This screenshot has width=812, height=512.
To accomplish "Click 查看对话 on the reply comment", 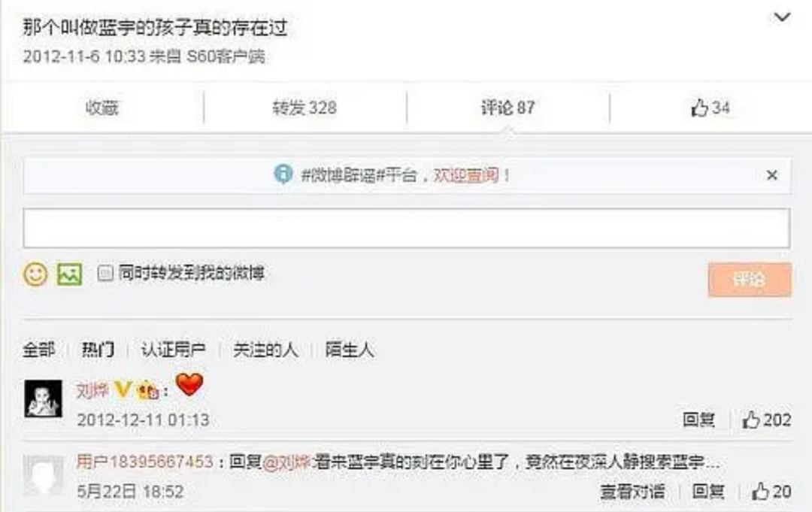I will [x=632, y=491].
